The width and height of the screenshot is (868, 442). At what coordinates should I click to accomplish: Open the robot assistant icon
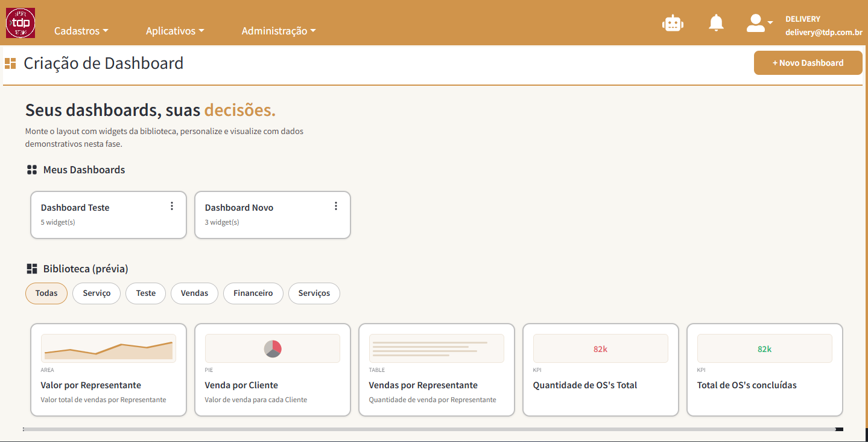(673, 24)
